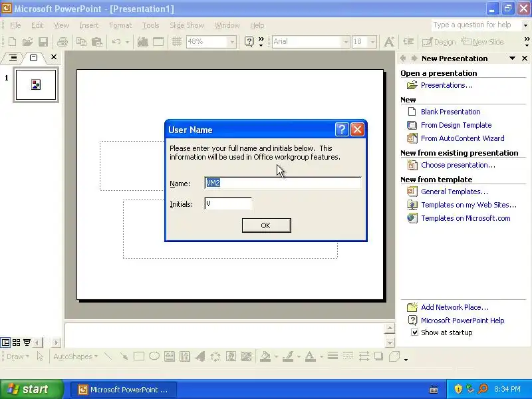Click the Text Box drawing tool
The height and width of the screenshot is (399, 532).
[x=170, y=356]
